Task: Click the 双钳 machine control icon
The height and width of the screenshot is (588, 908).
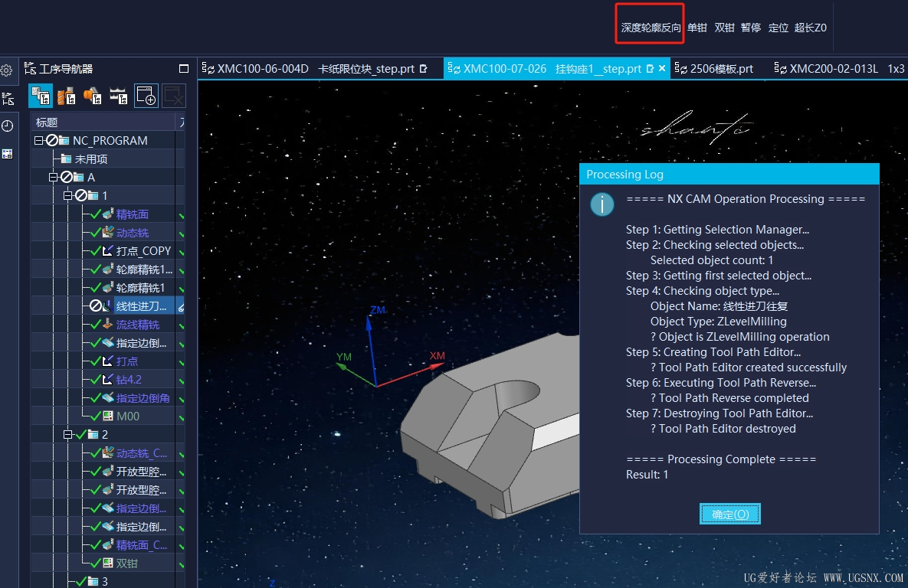Action: point(108,563)
